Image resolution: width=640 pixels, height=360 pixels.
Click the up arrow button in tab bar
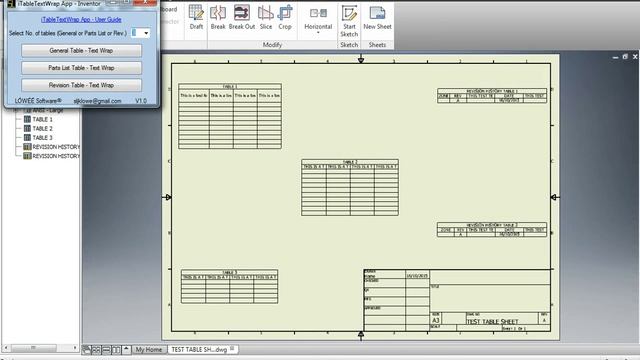click(126, 349)
